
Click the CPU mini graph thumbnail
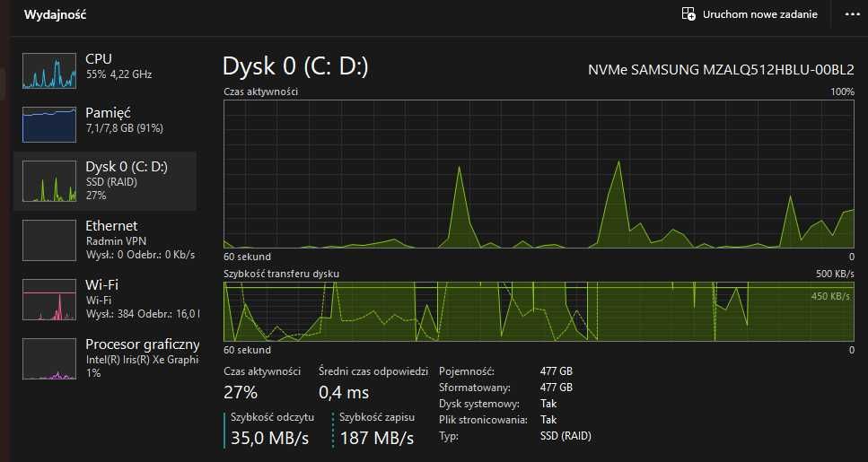(x=49, y=70)
